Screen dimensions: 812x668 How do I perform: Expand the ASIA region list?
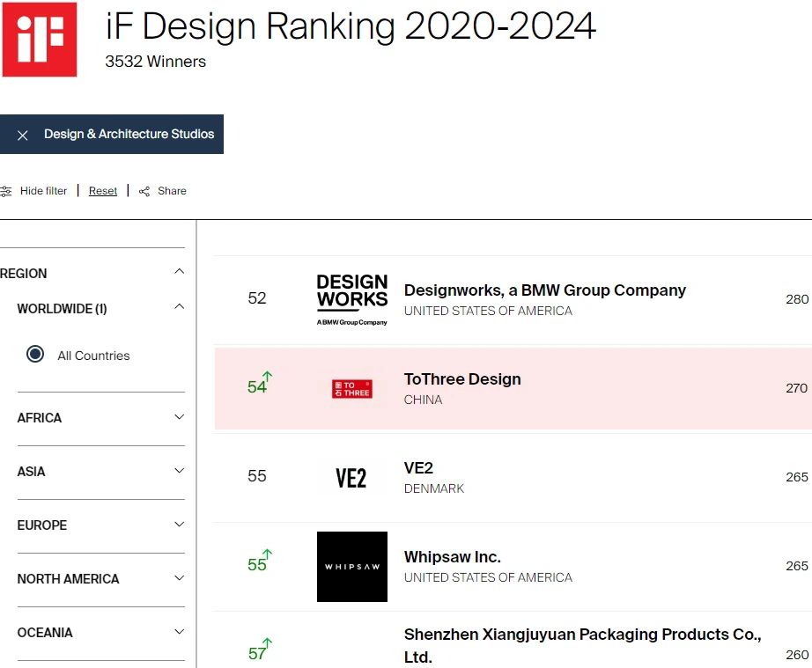(179, 471)
